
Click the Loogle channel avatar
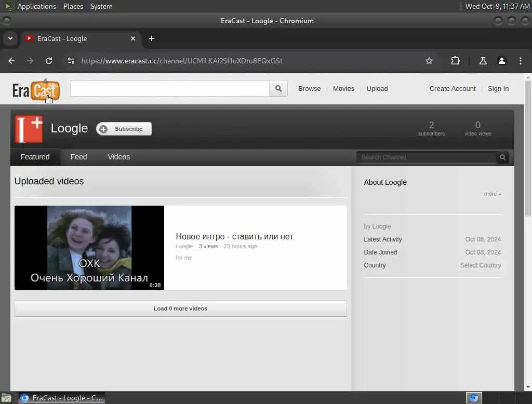[x=29, y=129]
